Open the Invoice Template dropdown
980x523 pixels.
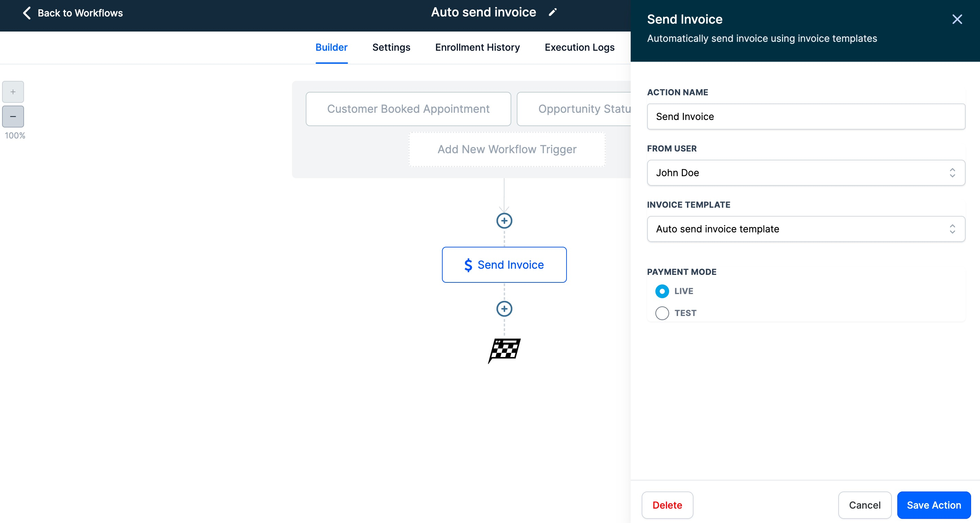pyautogui.click(x=806, y=229)
